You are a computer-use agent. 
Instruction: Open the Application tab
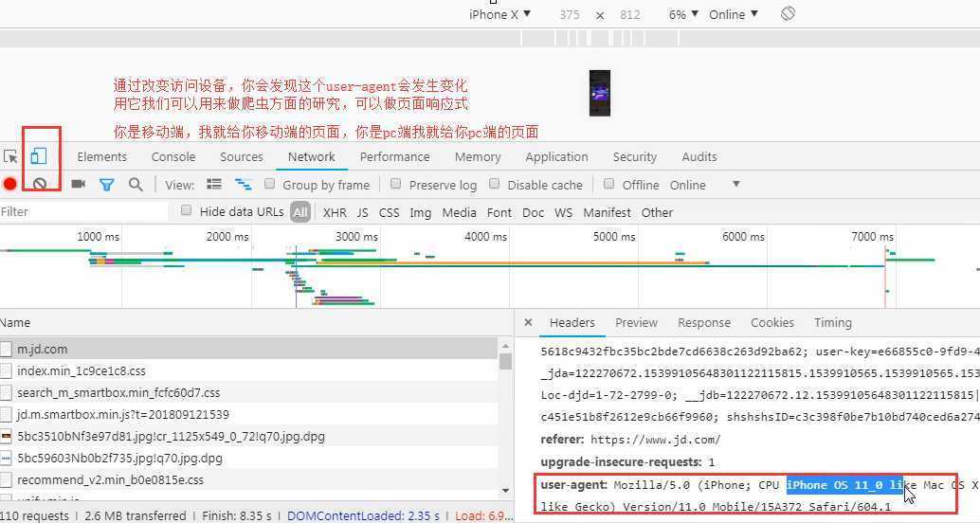556,157
